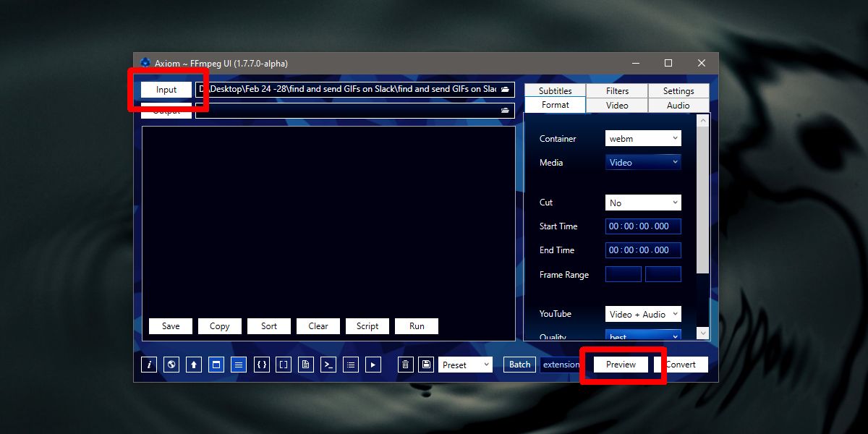Click the first Frame Range box
The width and height of the screenshot is (868, 434).
point(624,274)
